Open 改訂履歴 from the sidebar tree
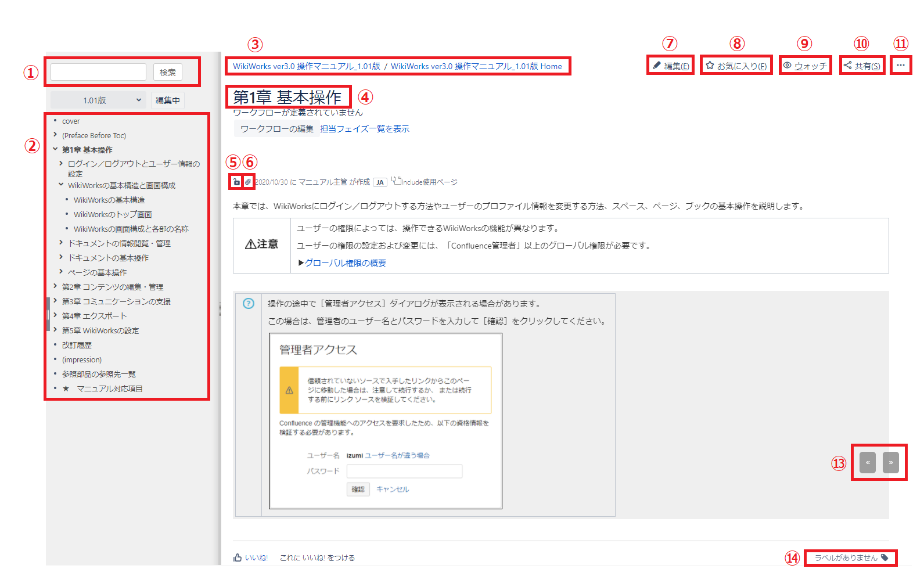Image resolution: width=924 pixels, height=572 pixels. tap(77, 345)
